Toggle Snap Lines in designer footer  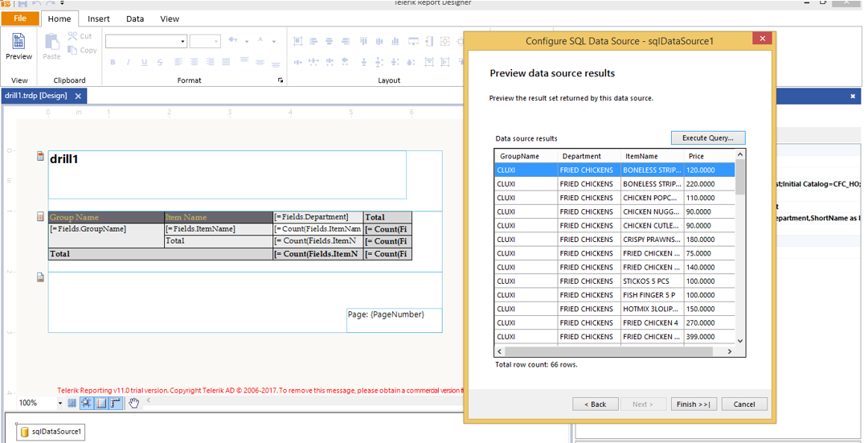tap(100, 403)
